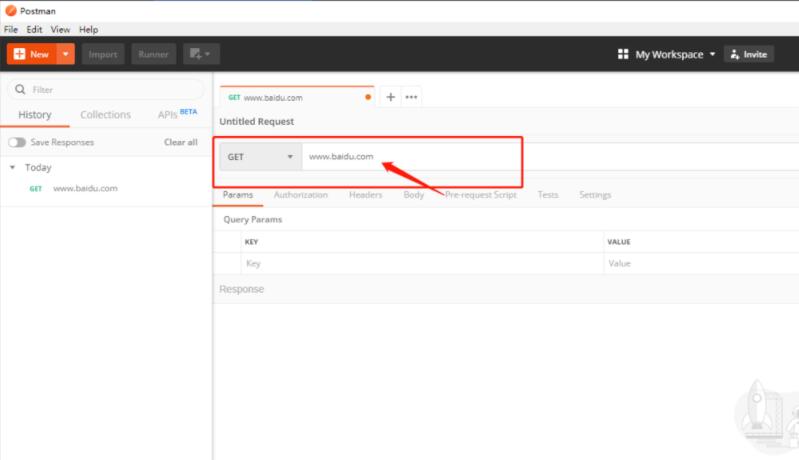
Task: Click the KEY column header
Action: coord(251,242)
